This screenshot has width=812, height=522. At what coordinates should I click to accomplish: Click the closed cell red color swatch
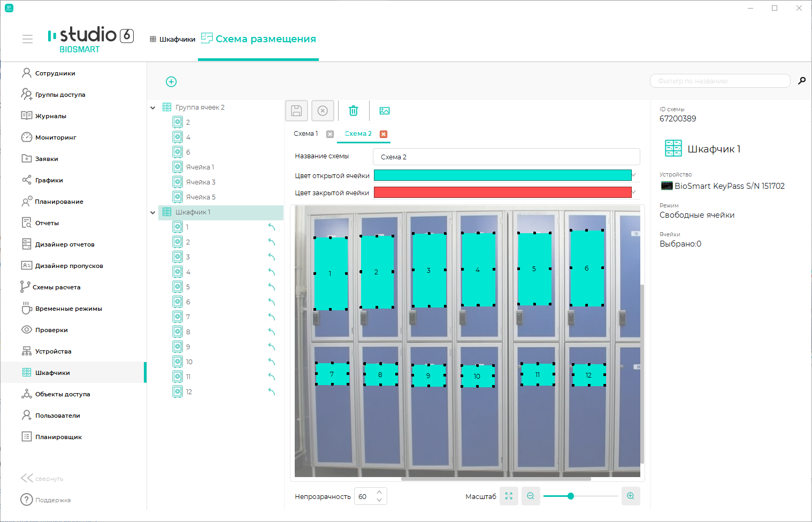(502, 192)
